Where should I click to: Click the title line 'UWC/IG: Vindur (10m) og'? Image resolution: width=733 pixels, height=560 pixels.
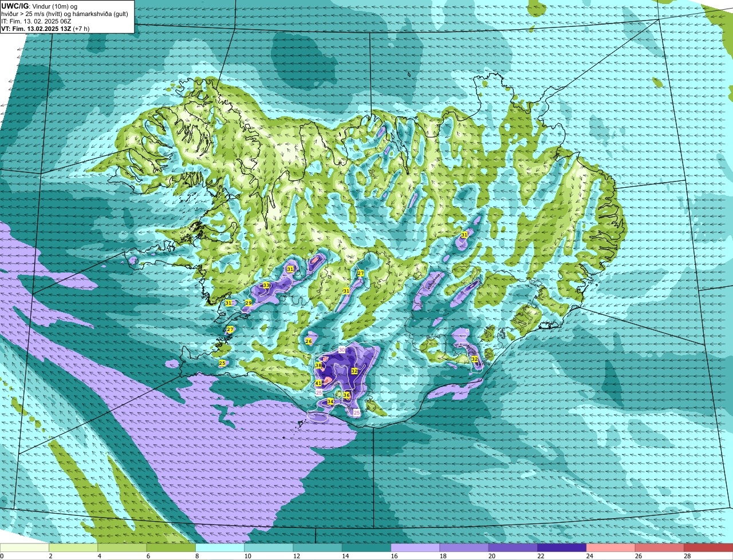tap(40, 6)
